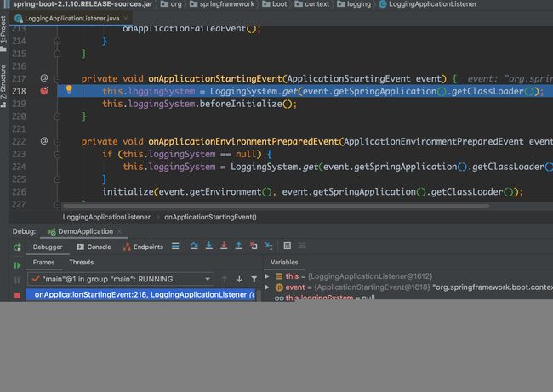Click the Force Step Into icon

[x=224, y=246]
